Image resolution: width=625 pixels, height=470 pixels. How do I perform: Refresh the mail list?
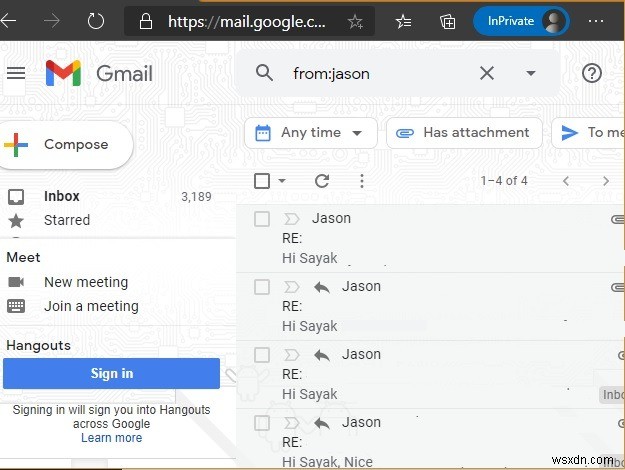322,181
